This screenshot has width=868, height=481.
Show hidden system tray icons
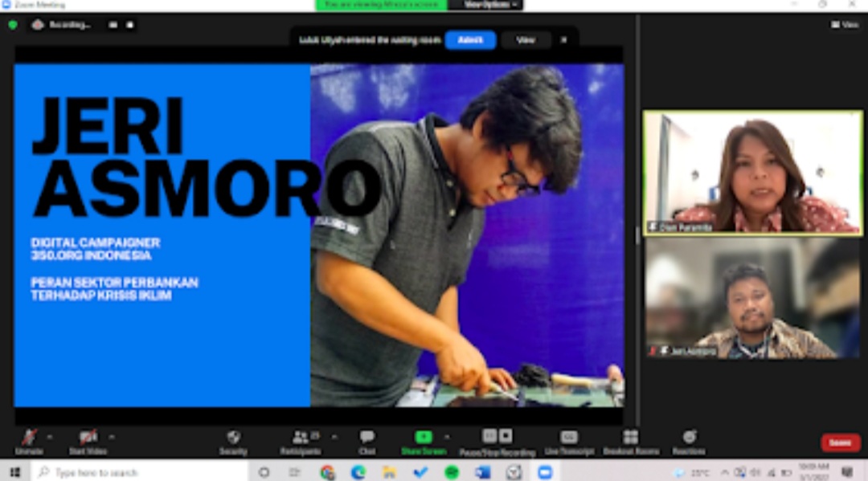click(724, 472)
